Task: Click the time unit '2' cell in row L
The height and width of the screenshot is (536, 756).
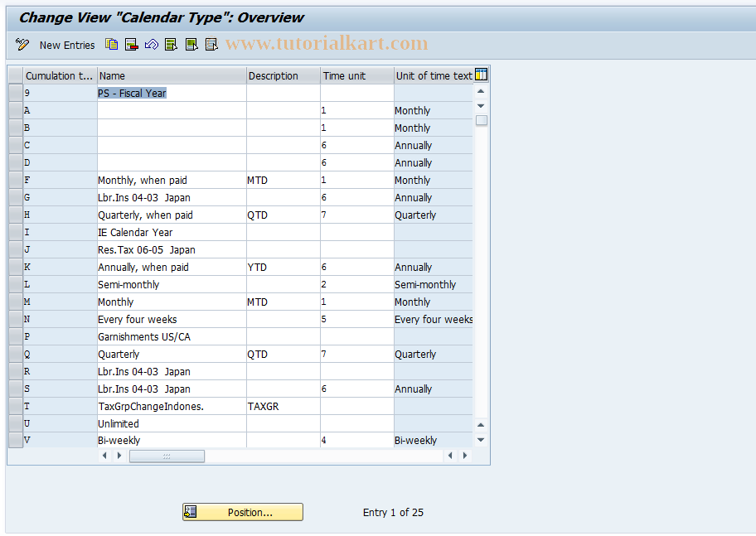Action: click(357, 284)
